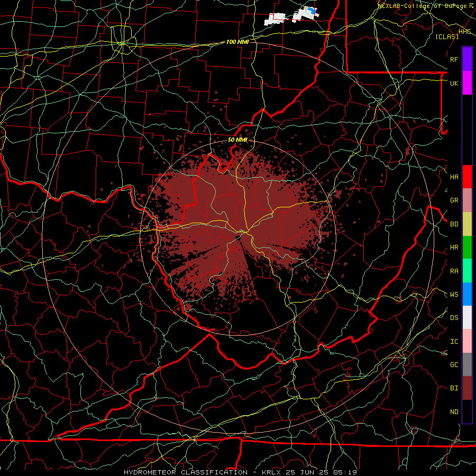
Task: Click the RA legend label
Action: click(x=454, y=271)
